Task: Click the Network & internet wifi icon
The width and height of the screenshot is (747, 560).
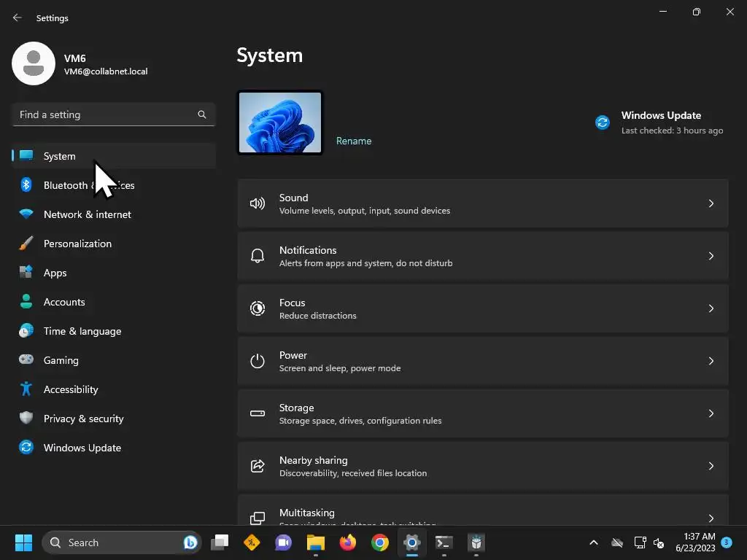Action: (x=26, y=214)
